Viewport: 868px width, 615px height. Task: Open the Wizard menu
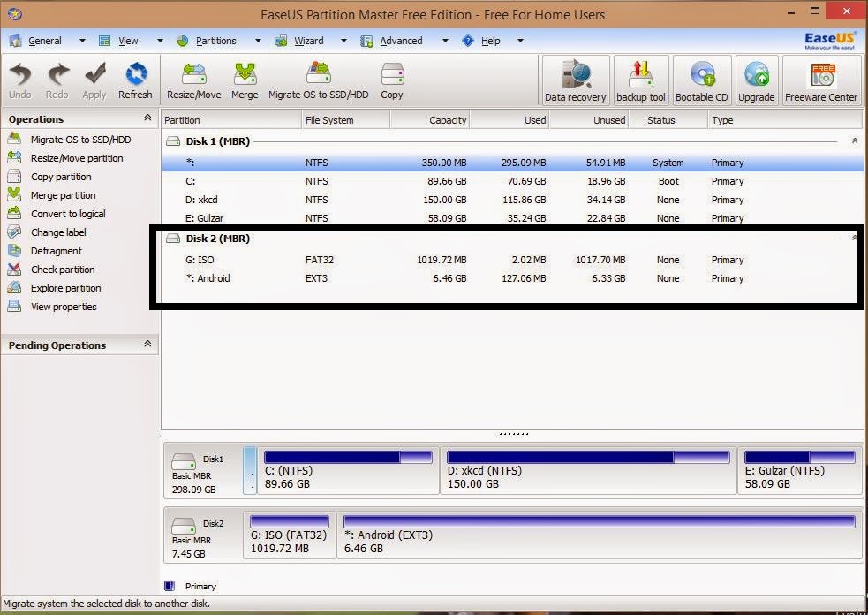(308, 41)
